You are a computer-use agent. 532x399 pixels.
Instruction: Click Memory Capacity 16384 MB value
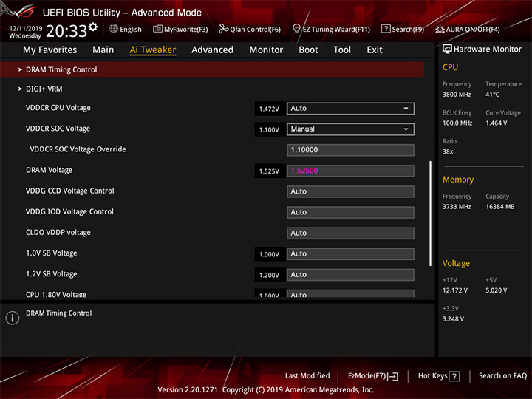(x=500, y=207)
